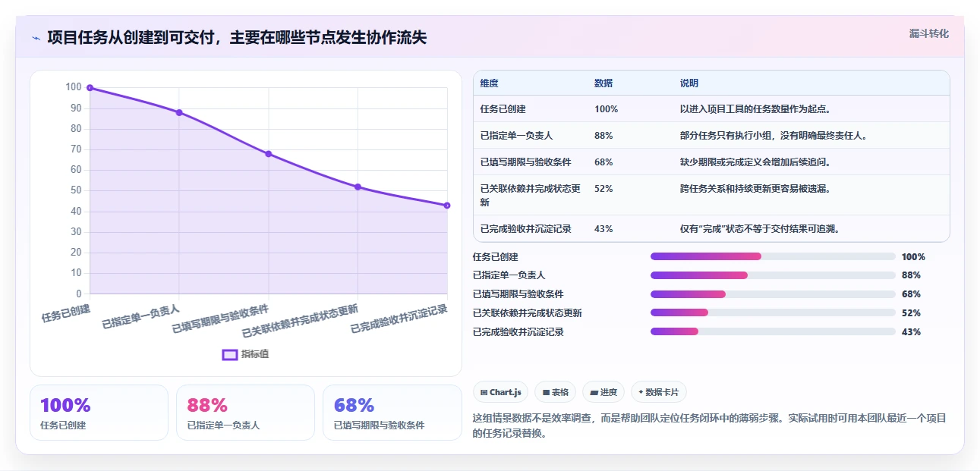Screen dimensions: 980x471
Task: Click the 100% value in the table
Action: (607, 109)
